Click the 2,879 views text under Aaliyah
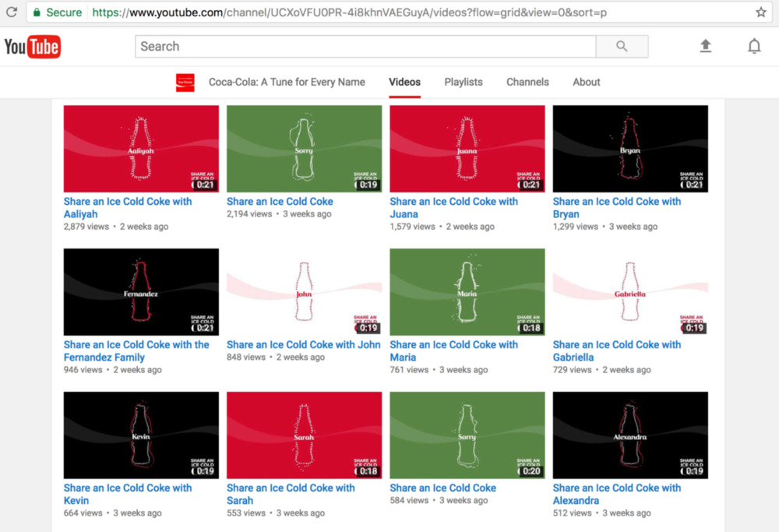Screen dimensions: 779x532 86,227
